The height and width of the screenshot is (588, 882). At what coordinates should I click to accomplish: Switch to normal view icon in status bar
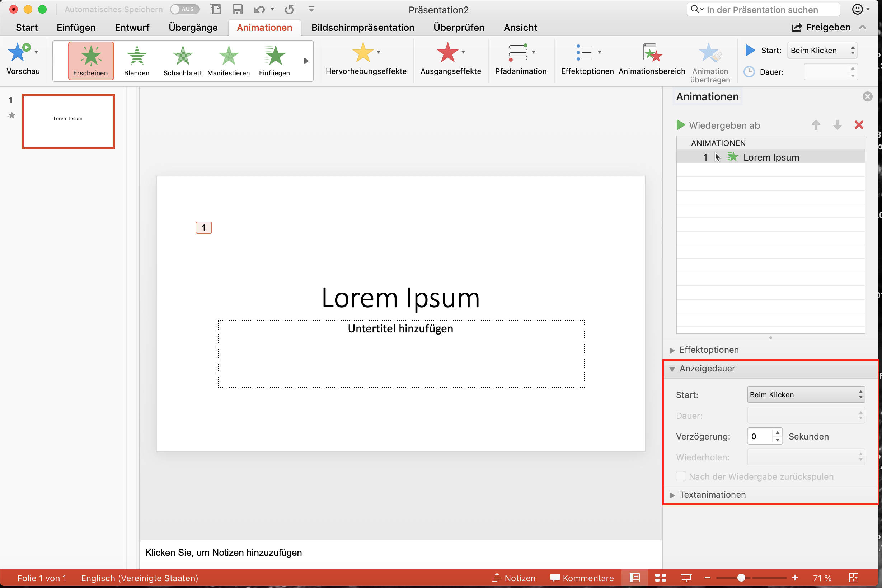(x=634, y=578)
